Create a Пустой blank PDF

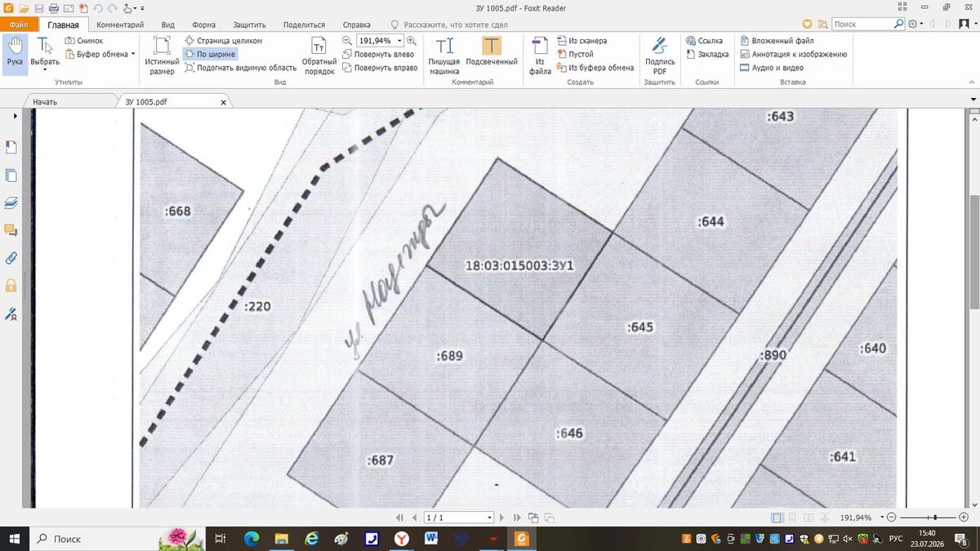pyautogui.click(x=575, y=54)
